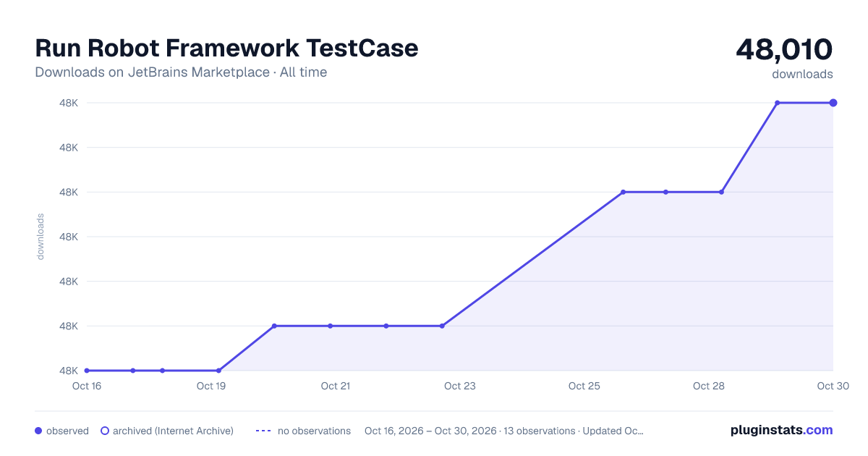Click the 'Oct 28' x-axis label
868x456 pixels.
[709, 386]
